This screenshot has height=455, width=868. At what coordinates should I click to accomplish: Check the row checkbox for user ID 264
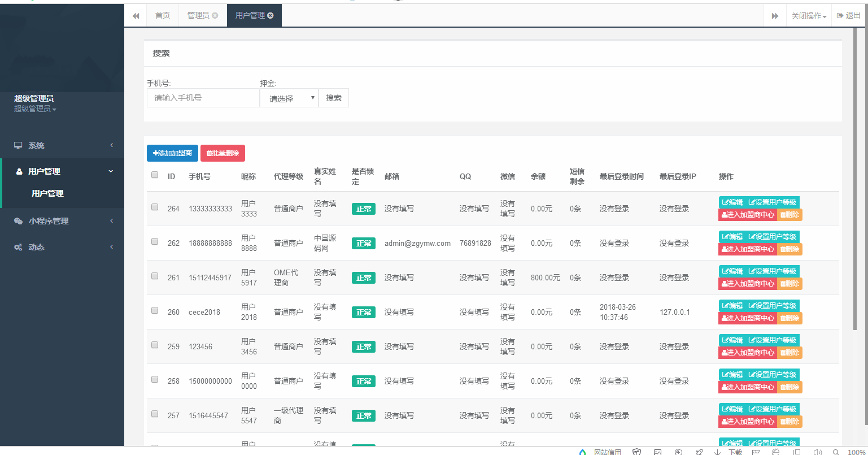(155, 207)
